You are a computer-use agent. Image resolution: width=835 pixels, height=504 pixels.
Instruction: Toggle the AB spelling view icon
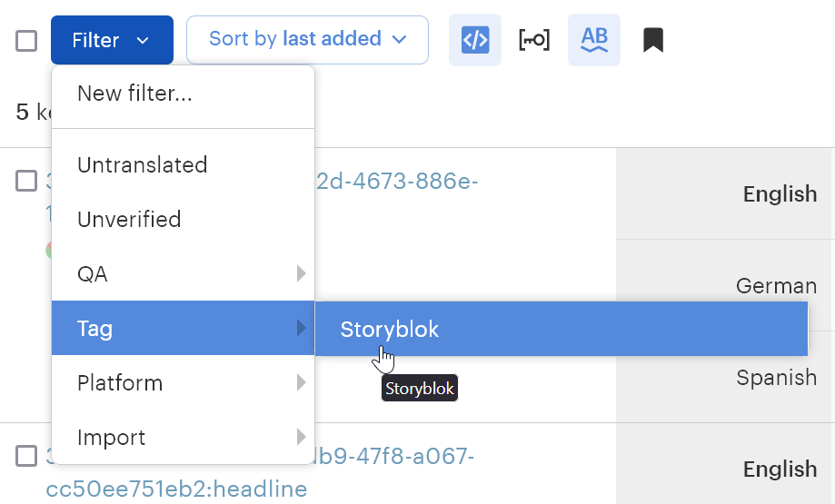(x=594, y=40)
